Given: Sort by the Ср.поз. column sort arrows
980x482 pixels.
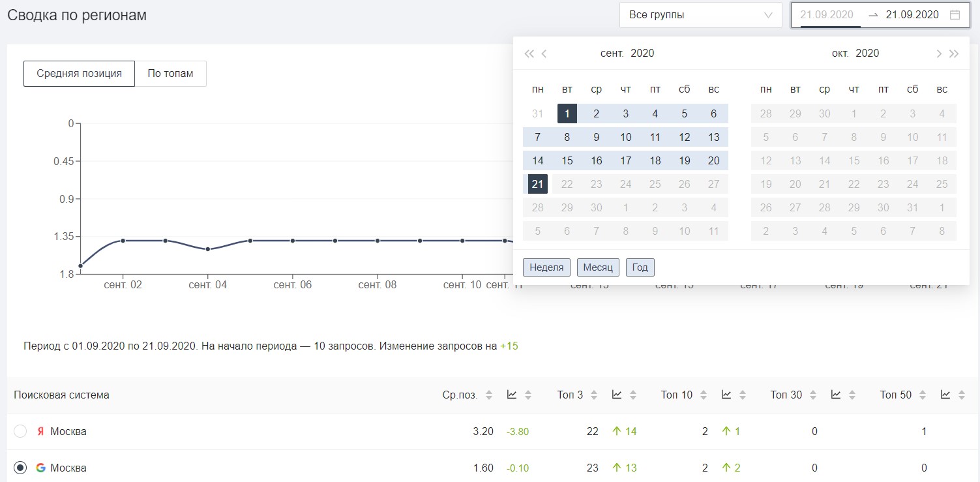Looking at the screenshot, I should coord(489,395).
